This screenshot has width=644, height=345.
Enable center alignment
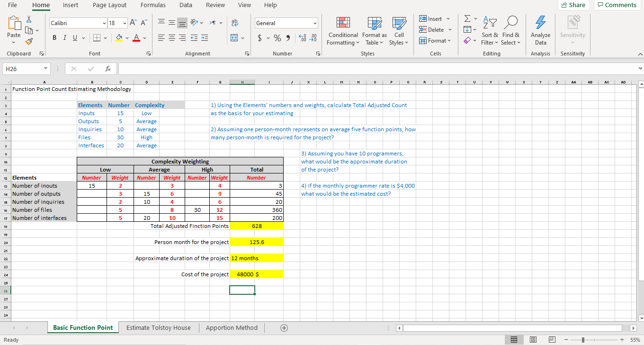coord(171,38)
